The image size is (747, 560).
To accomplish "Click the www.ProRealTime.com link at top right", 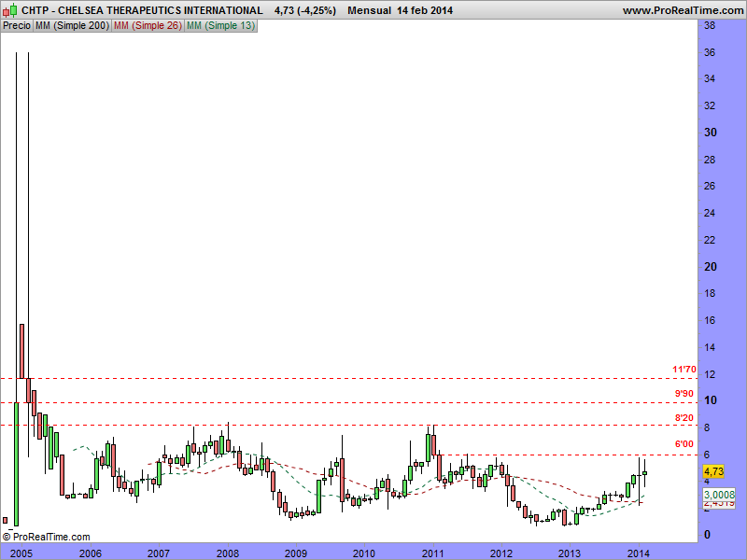I will [x=683, y=10].
